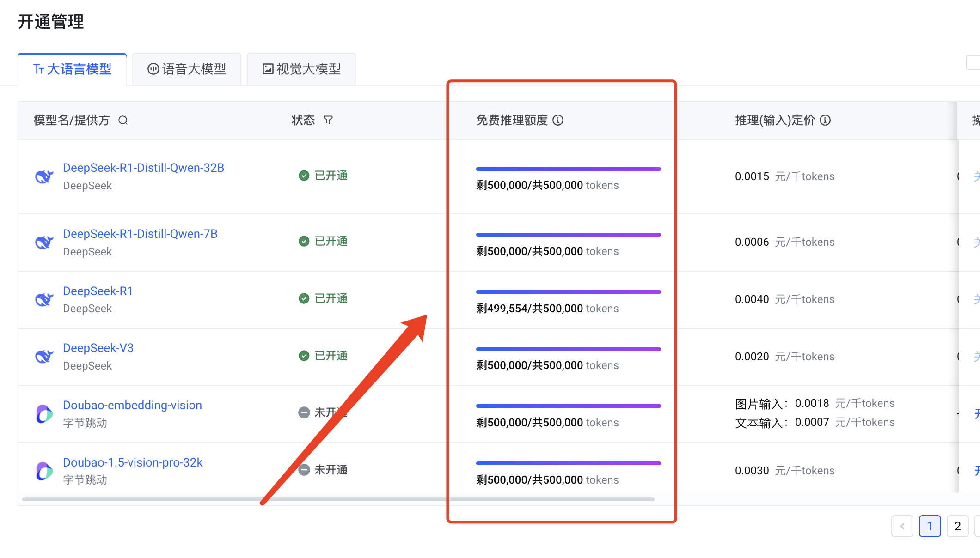The width and height of the screenshot is (980, 558).
Task: Click the DeepSeek whale logo for DeepSeek-R1-Distill-Qwen-32B
Action: [44, 176]
